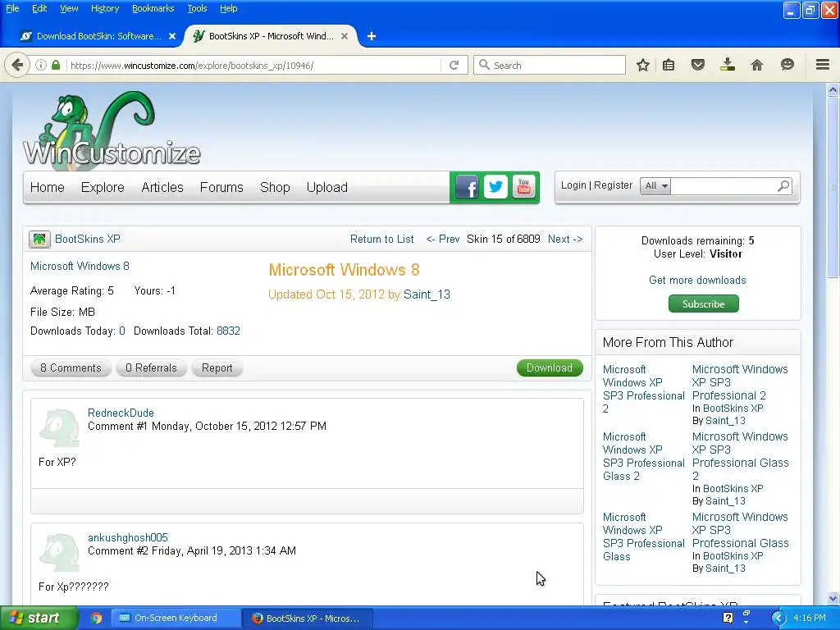Open WinCustomize YouTube icon

coord(524,187)
